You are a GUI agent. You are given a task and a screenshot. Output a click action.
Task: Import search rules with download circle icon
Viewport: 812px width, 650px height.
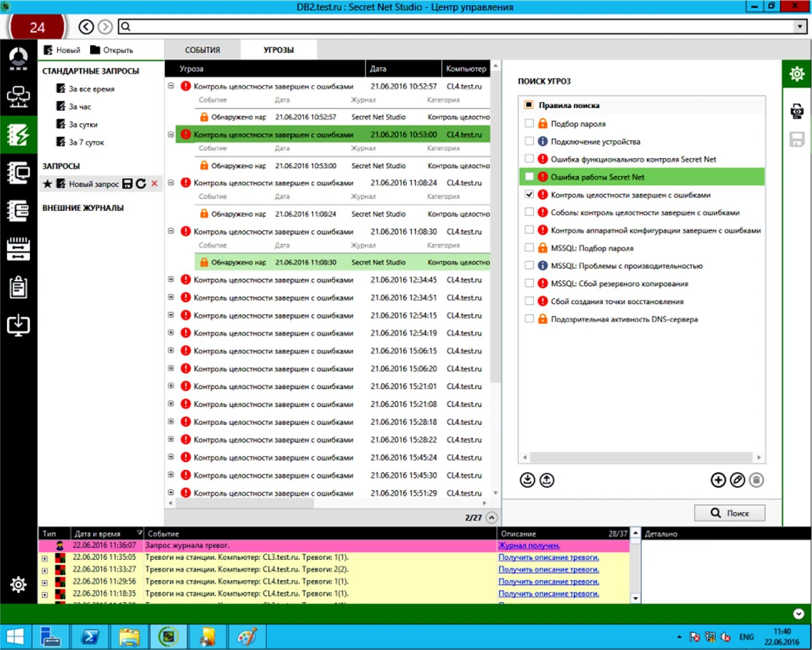pyautogui.click(x=527, y=480)
